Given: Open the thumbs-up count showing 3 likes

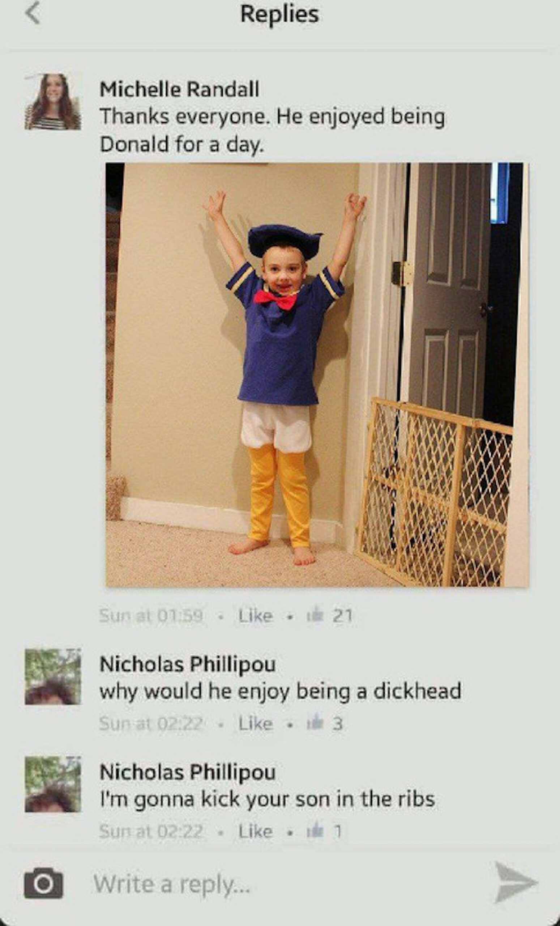Looking at the screenshot, I should point(325,723).
